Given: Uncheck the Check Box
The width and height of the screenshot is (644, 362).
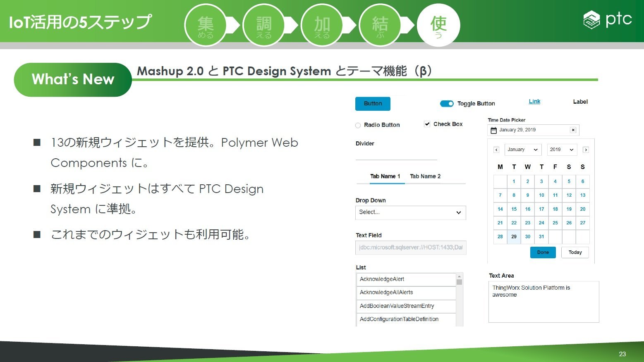Looking at the screenshot, I should pos(427,124).
